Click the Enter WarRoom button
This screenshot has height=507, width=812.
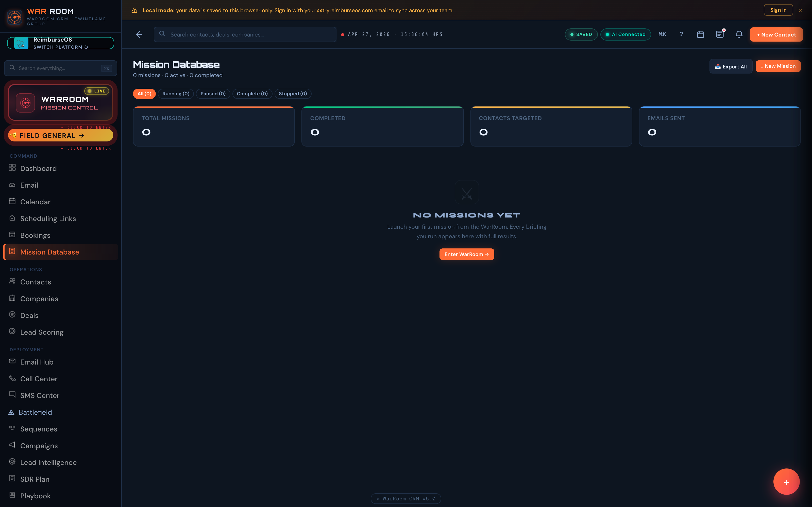pyautogui.click(x=466, y=254)
